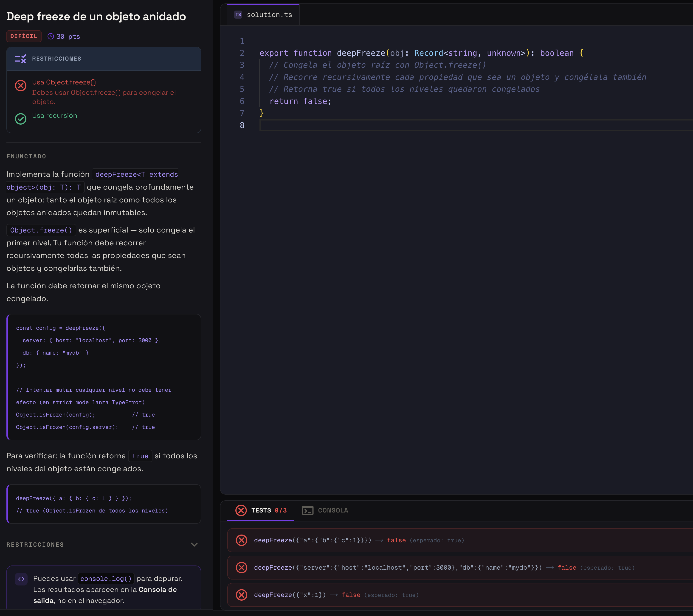Screen dimensions: 693x616
Task: Click the inline code 'Object.freeze()' in description
Action: click(41, 230)
